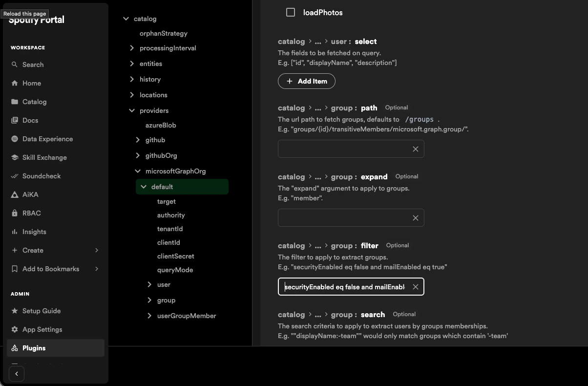Open Search in the sidebar
This screenshot has height=386, width=588.
coord(56,64)
